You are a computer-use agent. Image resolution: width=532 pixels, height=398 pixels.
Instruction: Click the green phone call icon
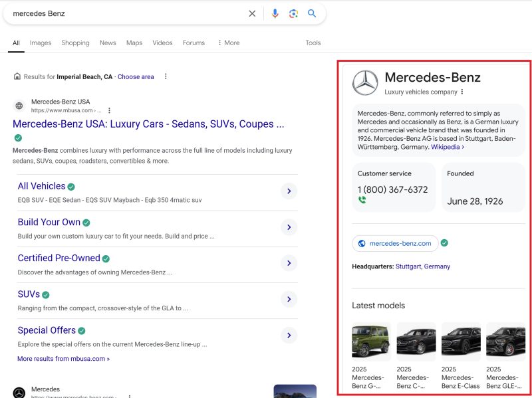[362, 200]
